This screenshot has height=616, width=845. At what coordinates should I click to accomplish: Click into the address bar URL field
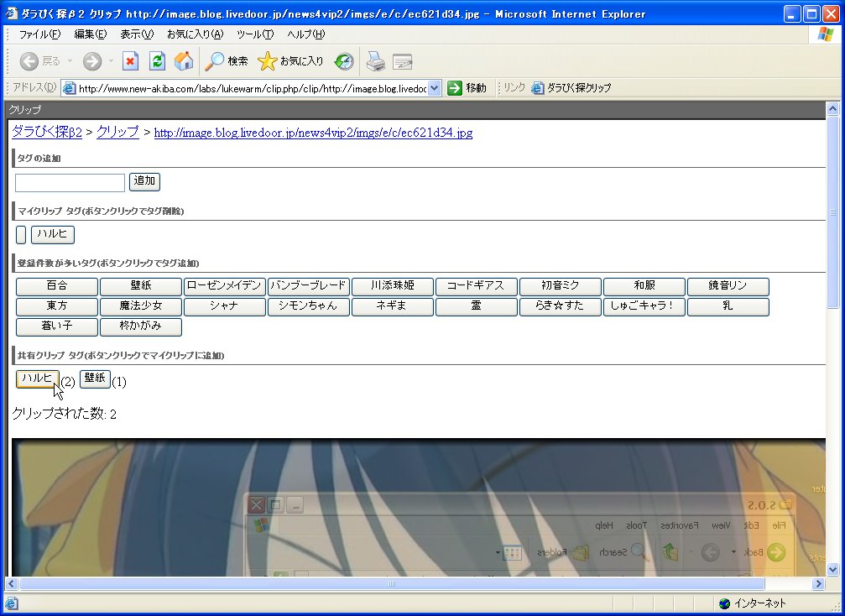click(253, 88)
